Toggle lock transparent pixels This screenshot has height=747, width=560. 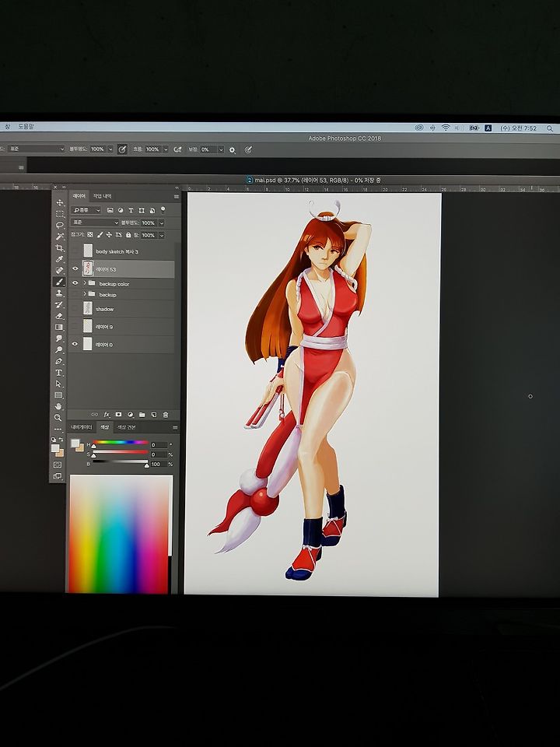pos(90,235)
